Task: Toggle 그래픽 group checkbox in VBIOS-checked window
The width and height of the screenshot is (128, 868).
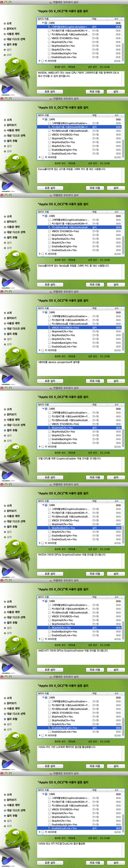Action: pyautogui.click(x=46, y=312)
